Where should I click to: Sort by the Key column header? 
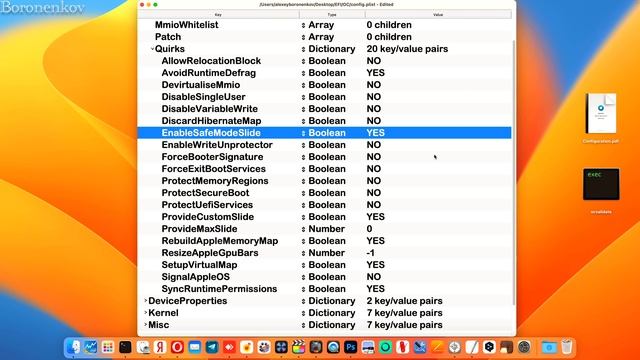coord(218,15)
